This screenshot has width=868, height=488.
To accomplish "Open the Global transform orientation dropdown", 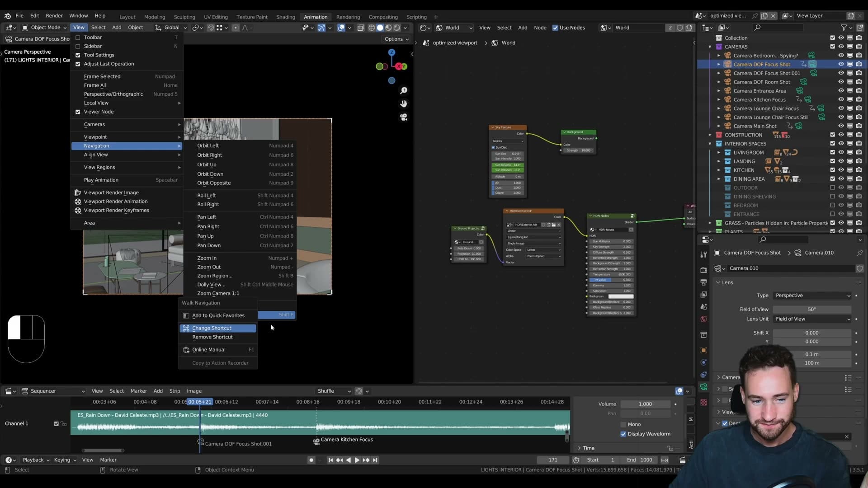I will 171,28.
